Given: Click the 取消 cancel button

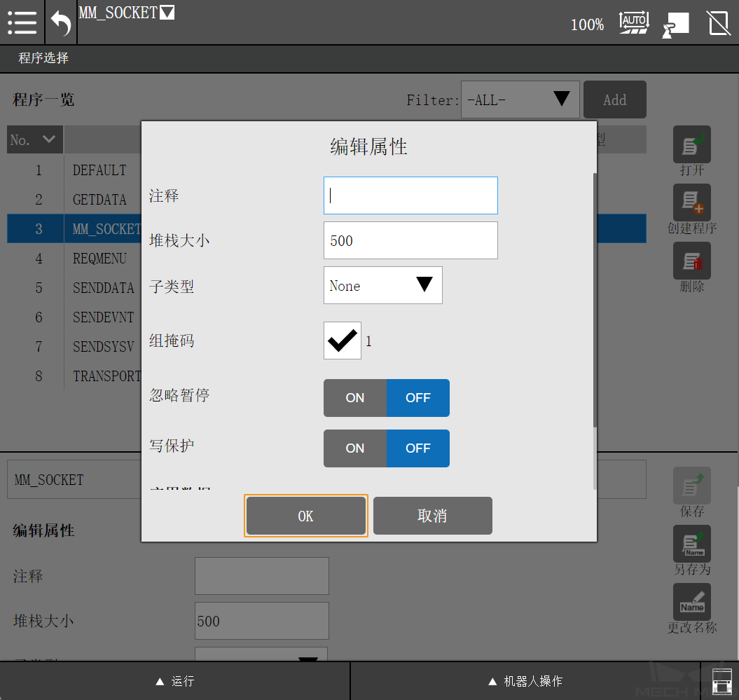Looking at the screenshot, I should tap(433, 516).
